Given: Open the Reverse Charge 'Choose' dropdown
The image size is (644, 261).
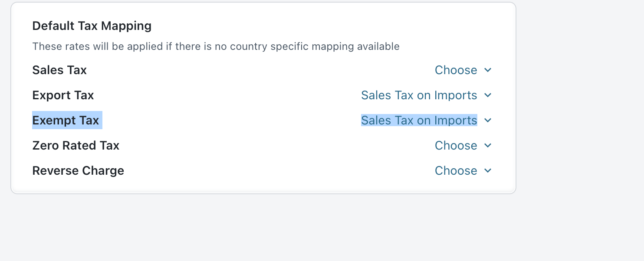Looking at the screenshot, I should coord(456,171).
